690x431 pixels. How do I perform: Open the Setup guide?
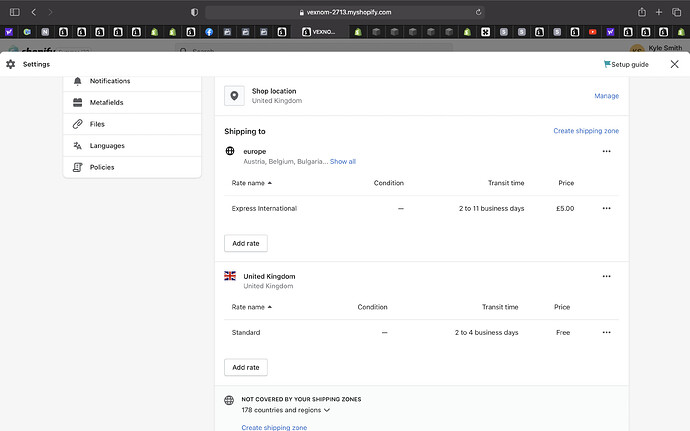626,64
